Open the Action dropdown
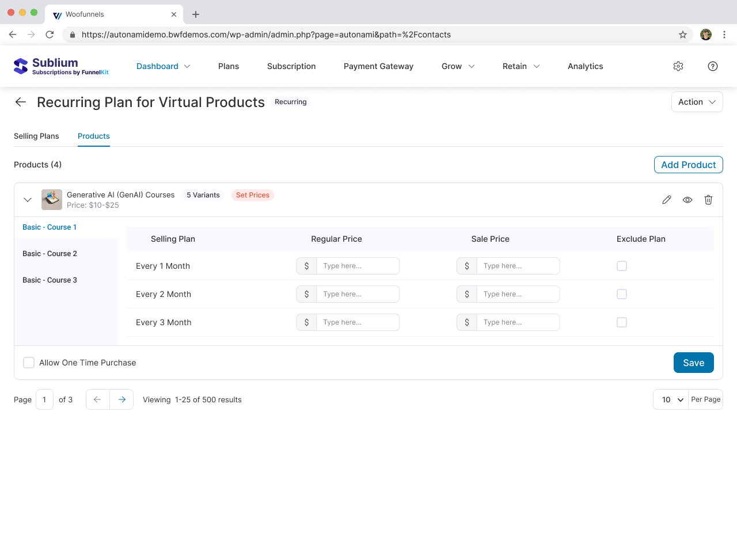Screen dimensions: 737x560 [697, 102]
